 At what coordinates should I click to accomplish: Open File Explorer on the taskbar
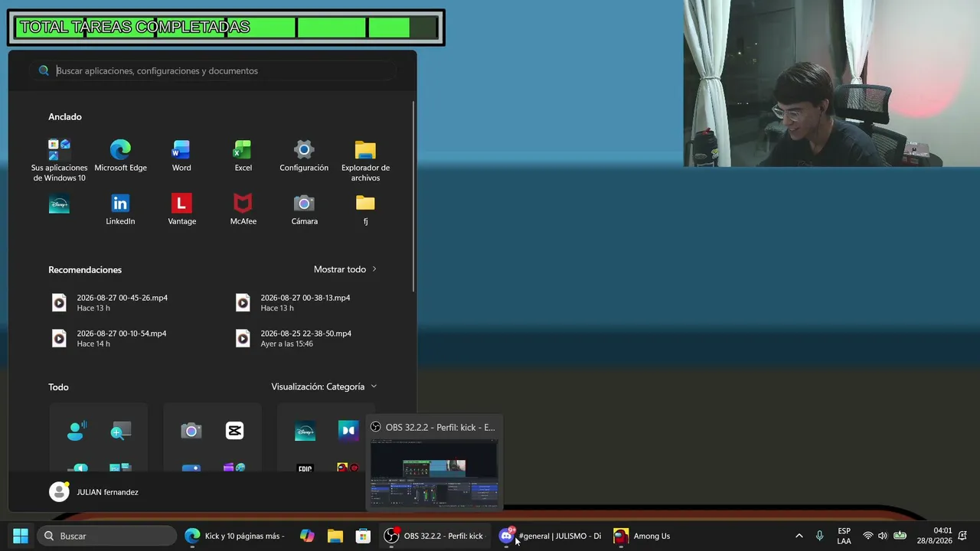(335, 536)
